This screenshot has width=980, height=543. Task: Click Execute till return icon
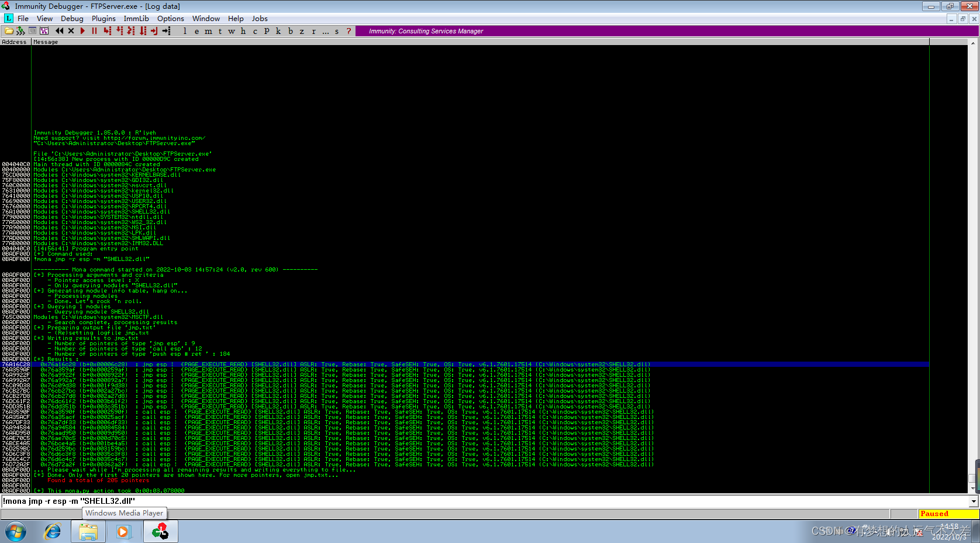154,31
